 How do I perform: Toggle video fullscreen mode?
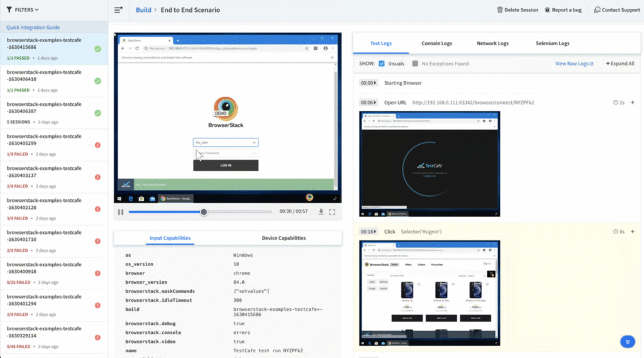[x=332, y=211]
